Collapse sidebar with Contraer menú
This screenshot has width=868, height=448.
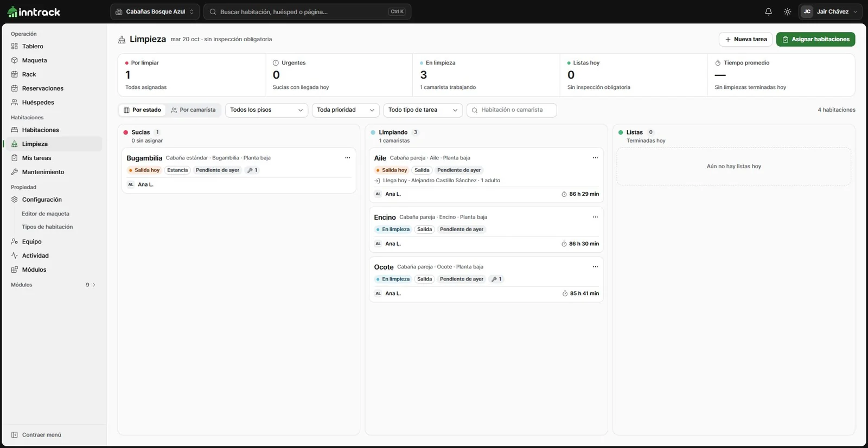point(36,435)
